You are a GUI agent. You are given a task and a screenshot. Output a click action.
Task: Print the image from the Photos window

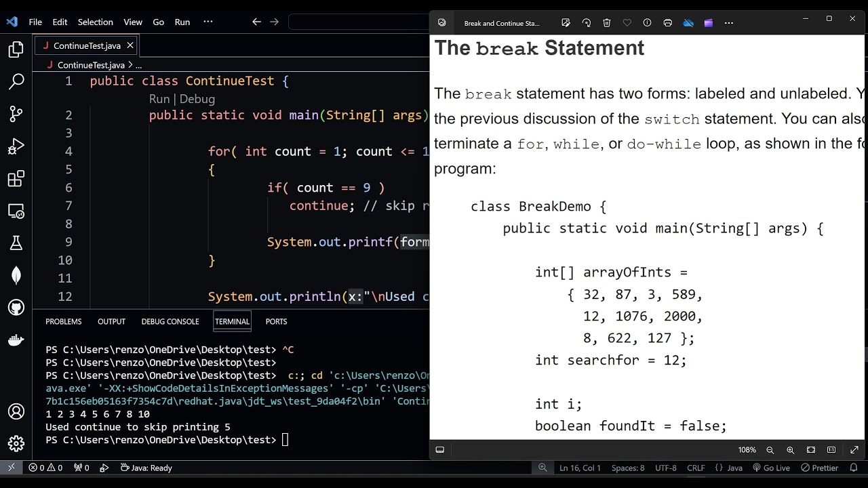pyautogui.click(x=668, y=23)
